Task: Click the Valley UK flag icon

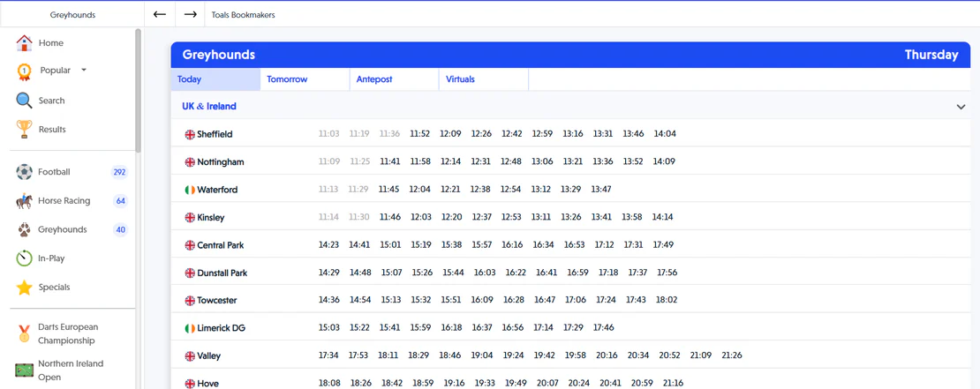Action: [x=190, y=356]
